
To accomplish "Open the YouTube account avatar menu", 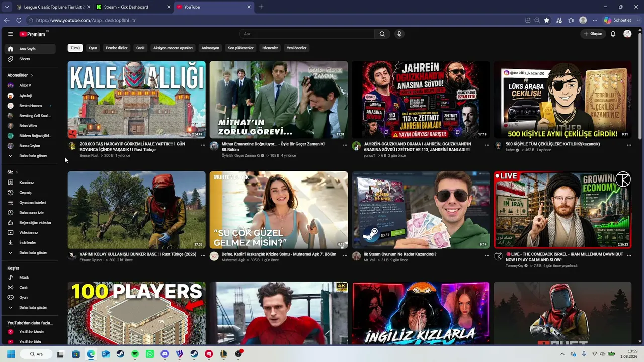I will (627, 34).
